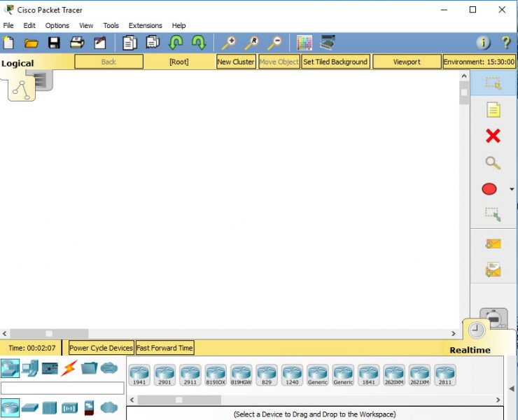The image size is (518, 420).
Task: Expand the shape tool dropdown arrow
Action: pyautogui.click(x=512, y=189)
